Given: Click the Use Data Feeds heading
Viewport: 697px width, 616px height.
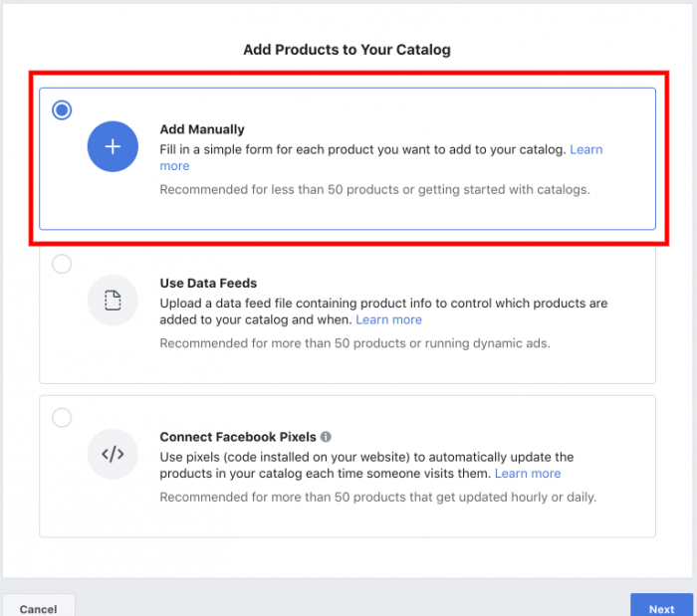Looking at the screenshot, I should pyautogui.click(x=208, y=283).
